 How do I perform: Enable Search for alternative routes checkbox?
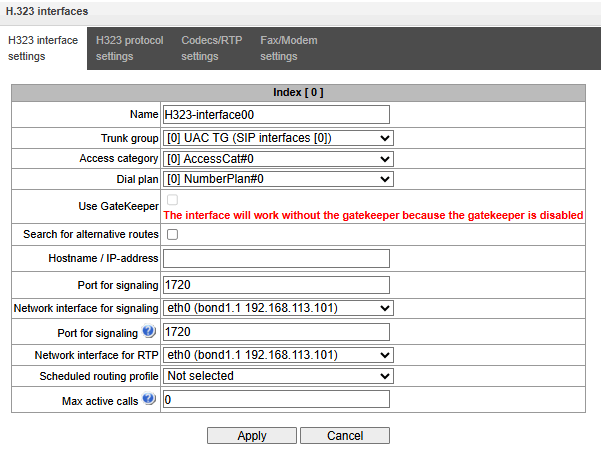click(172, 235)
